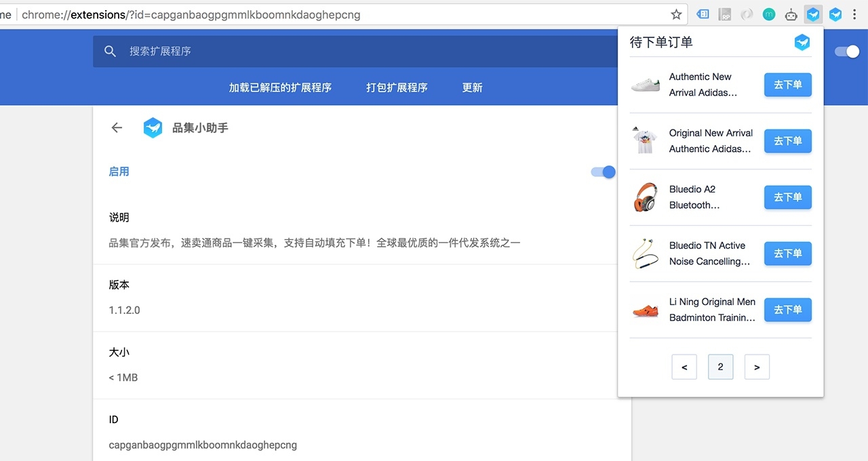Click the 更新 button to update extensions
The width and height of the screenshot is (868, 461).
472,87
